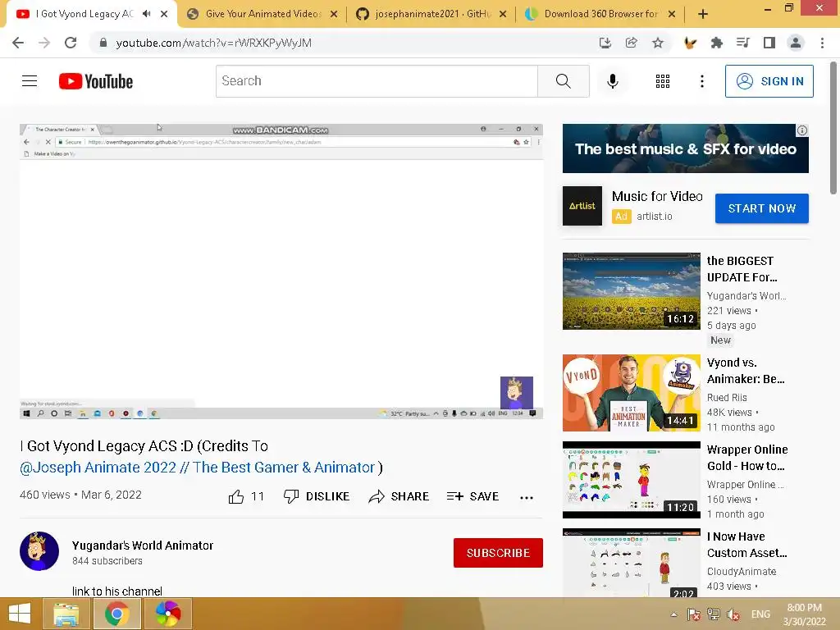The height and width of the screenshot is (630, 840).
Task: Toggle the browser side panel
Action: [769, 43]
